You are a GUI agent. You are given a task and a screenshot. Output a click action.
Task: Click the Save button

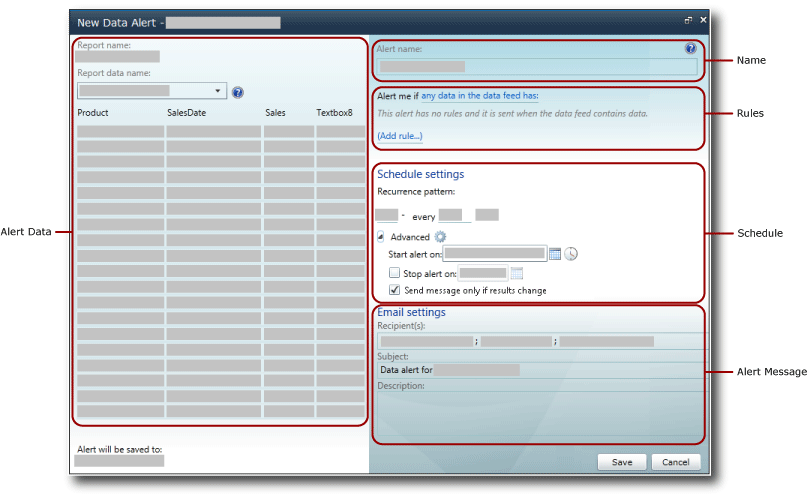[x=622, y=462]
